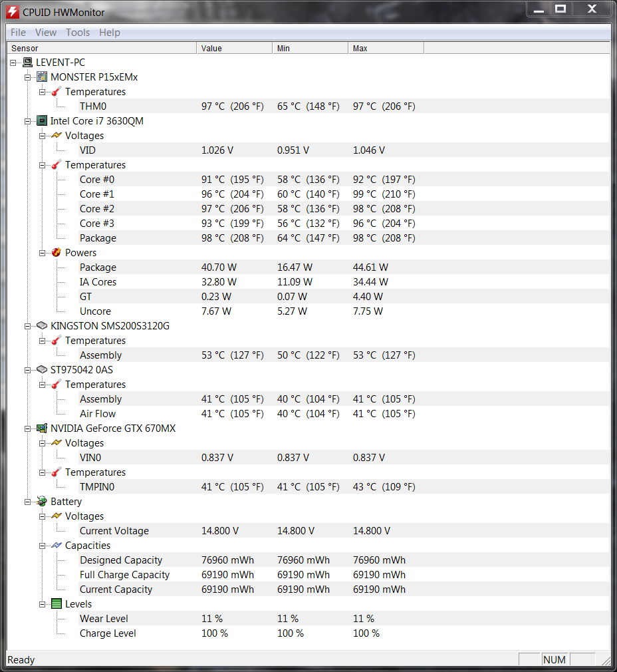Click the MONSTER P15xEMx motherboard icon
The height and width of the screenshot is (672, 617).
(x=42, y=77)
